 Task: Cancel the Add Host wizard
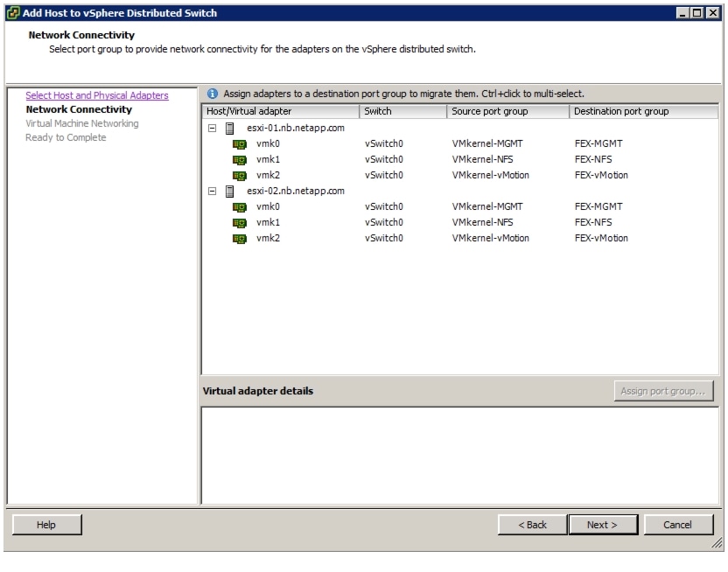tap(678, 525)
